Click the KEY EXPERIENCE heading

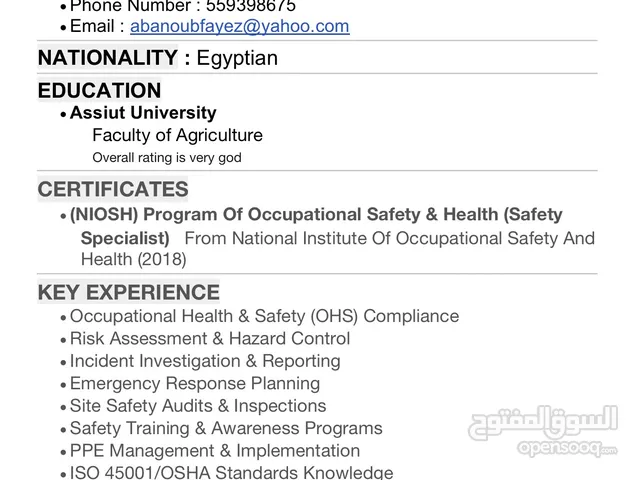coord(128,292)
